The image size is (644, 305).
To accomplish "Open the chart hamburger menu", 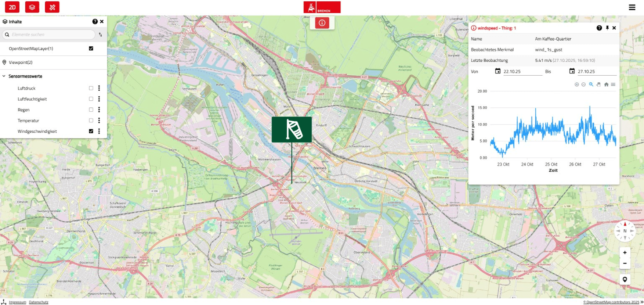I will pyautogui.click(x=613, y=85).
